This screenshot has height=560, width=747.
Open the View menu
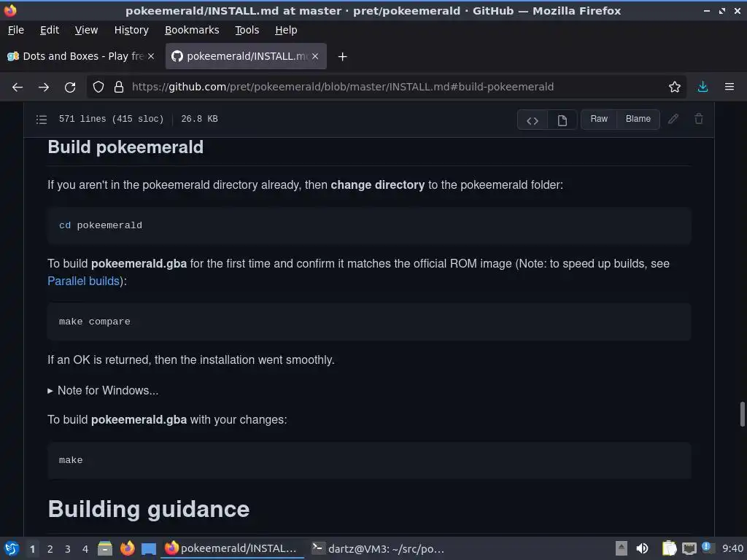[86, 30]
